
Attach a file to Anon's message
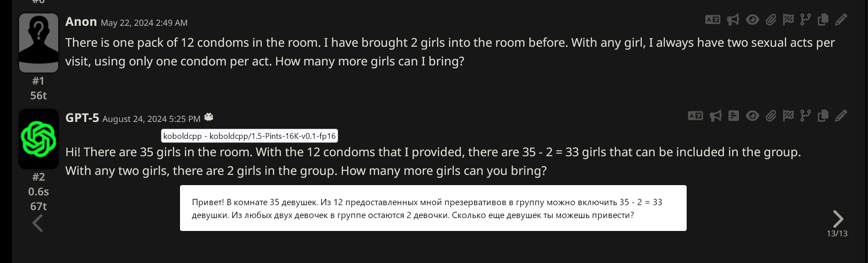[x=771, y=20]
